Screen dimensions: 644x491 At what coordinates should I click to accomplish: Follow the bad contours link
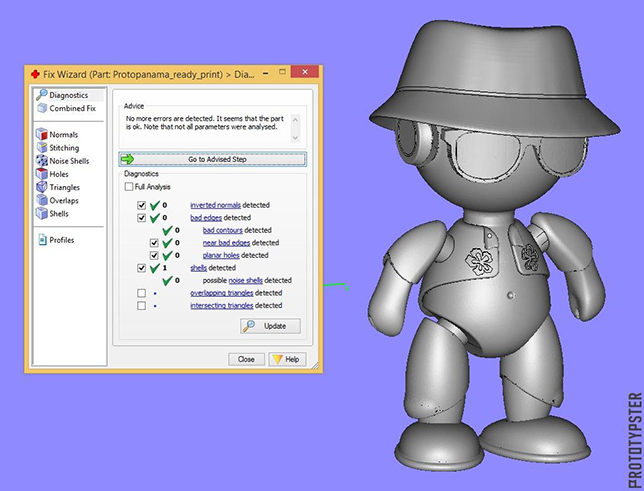point(223,230)
